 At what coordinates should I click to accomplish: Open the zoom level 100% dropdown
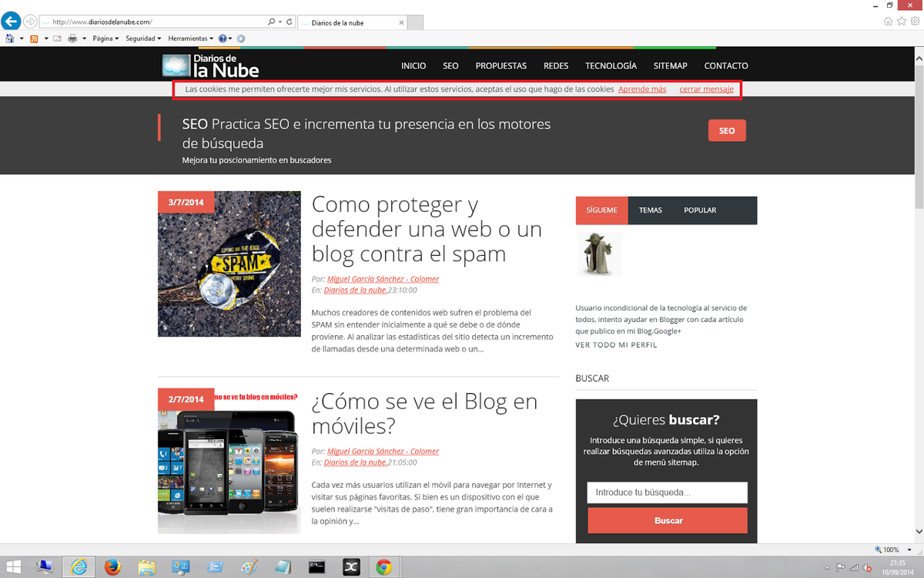(x=893, y=549)
